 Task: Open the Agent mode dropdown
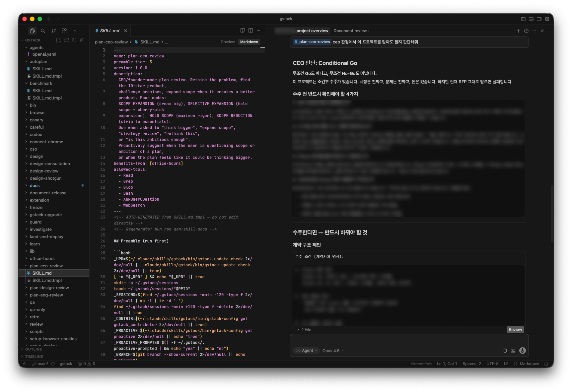[307, 351]
